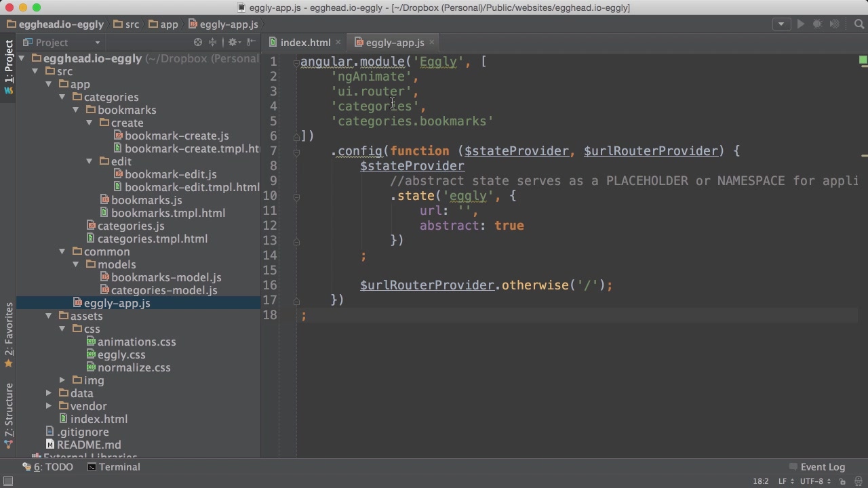Collapse the css folder
This screenshot has width=868, height=488.
coord(62,329)
